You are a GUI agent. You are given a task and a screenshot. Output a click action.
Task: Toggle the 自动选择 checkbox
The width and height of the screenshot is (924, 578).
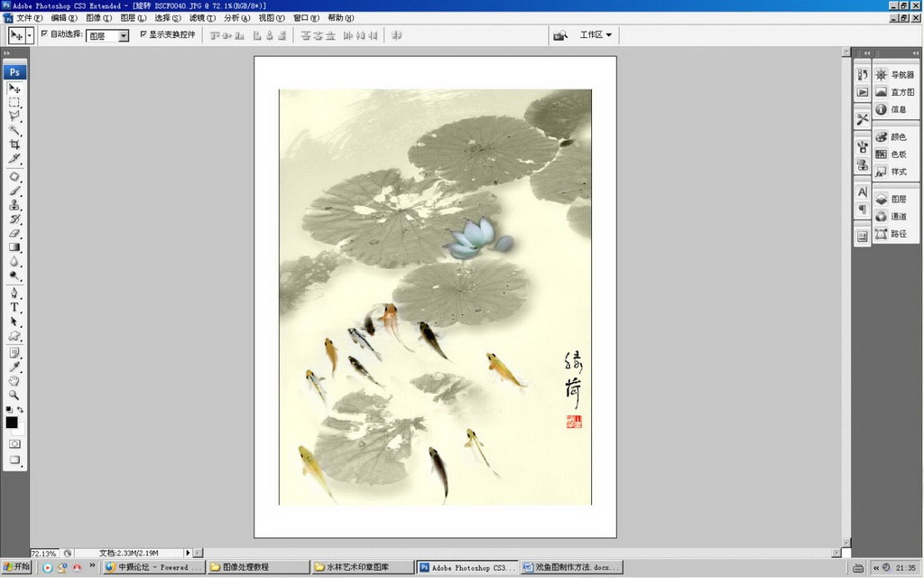pos(44,34)
